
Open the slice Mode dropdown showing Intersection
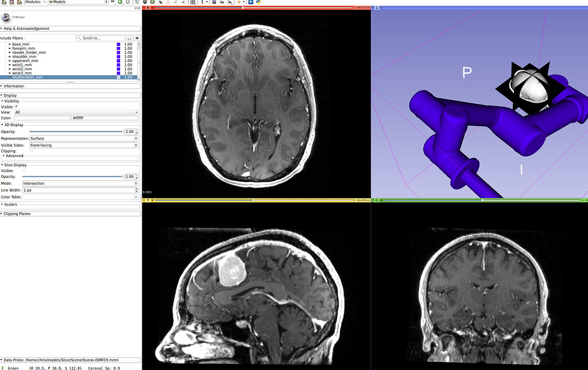coord(80,184)
